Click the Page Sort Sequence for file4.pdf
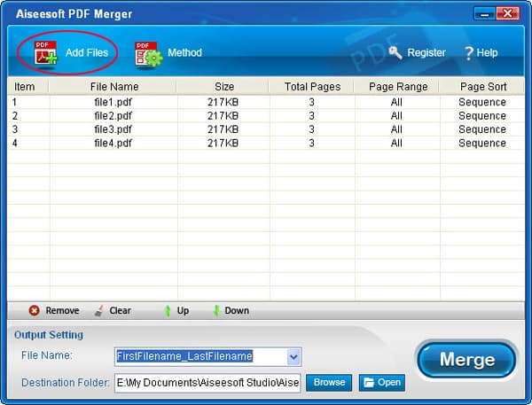The height and width of the screenshot is (405, 532). coord(482,143)
